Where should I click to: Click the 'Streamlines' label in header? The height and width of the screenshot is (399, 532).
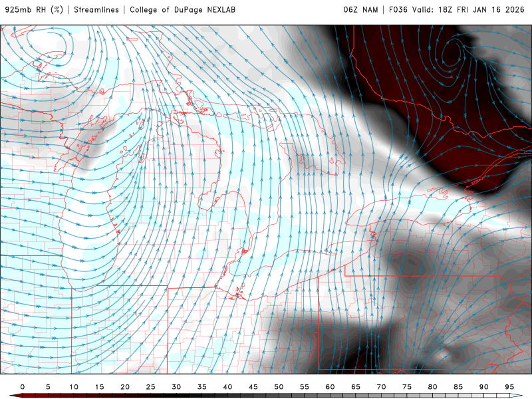tap(96, 10)
